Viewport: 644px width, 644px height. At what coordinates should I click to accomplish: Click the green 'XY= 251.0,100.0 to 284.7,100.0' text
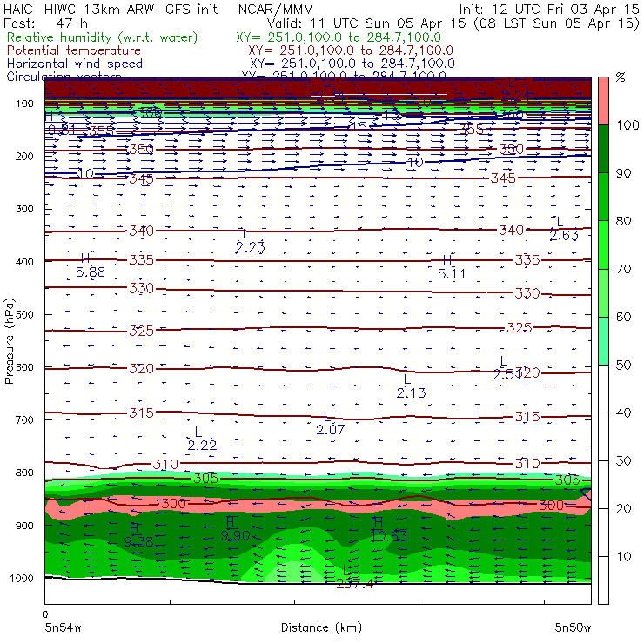click(x=339, y=37)
